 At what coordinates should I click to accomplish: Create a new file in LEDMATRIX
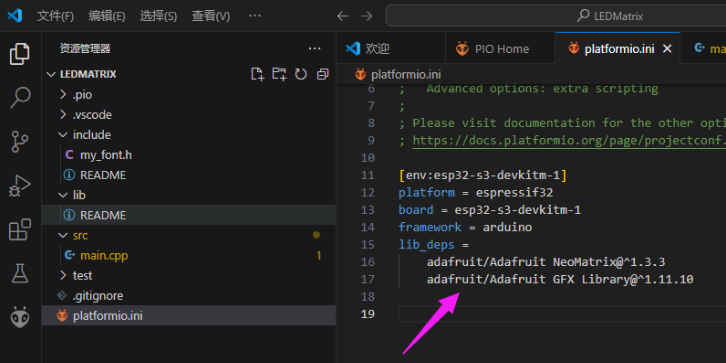pyautogui.click(x=257, y=74)
